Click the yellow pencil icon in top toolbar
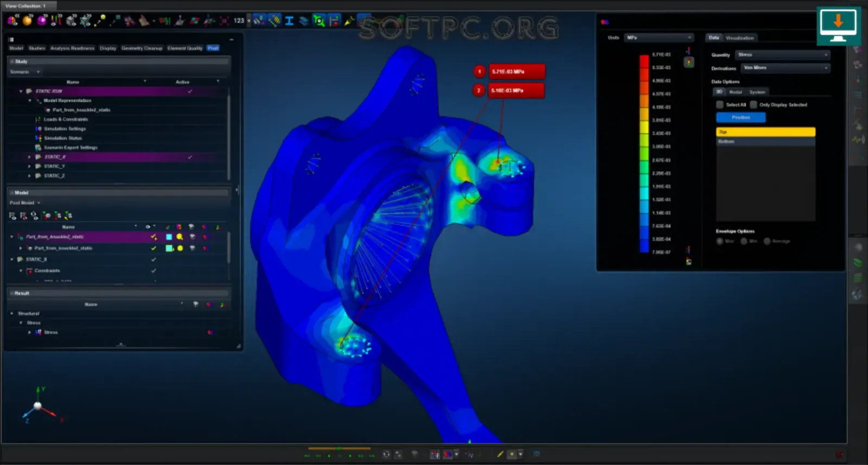This screenshot has width=868, height=465. 349,21
